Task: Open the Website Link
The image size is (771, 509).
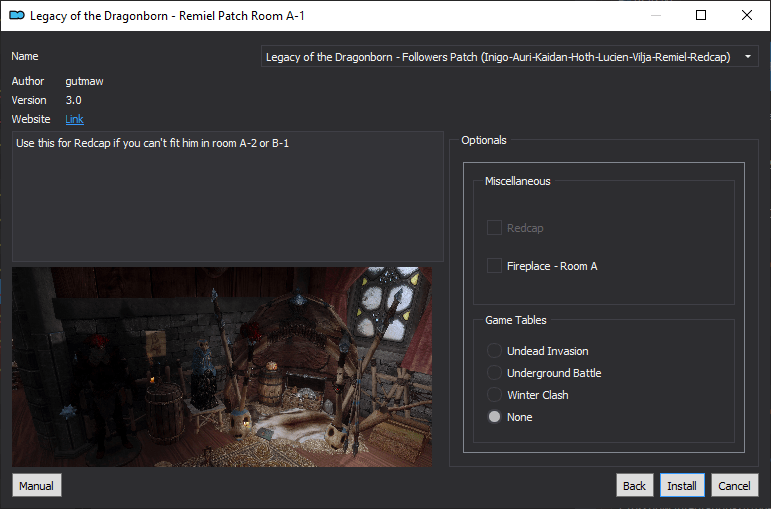Action: (74, 119)
